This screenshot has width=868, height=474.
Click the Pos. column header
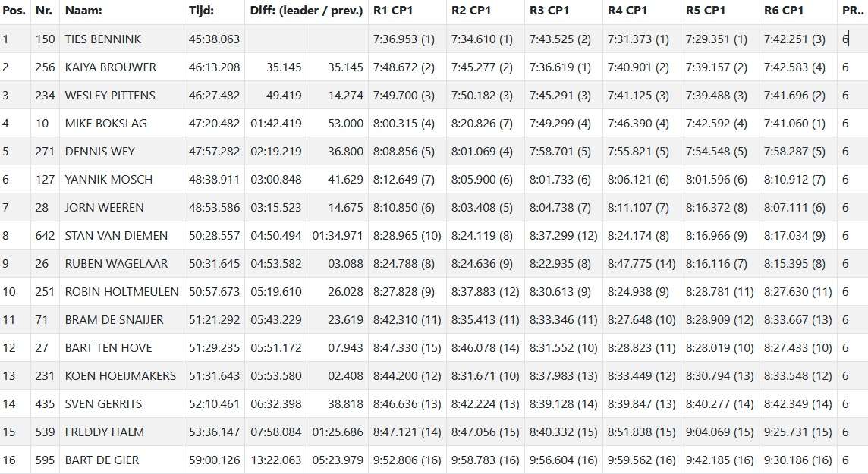click(14, 11)
